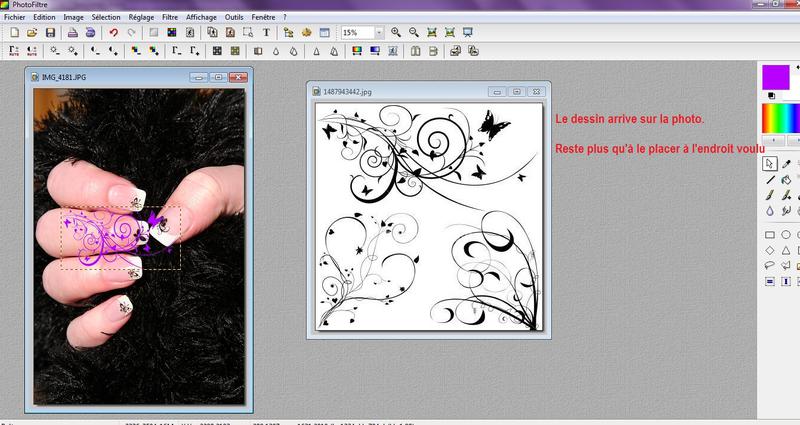
Task: Click the Undo arrow icon
Action: click(112, 33)
